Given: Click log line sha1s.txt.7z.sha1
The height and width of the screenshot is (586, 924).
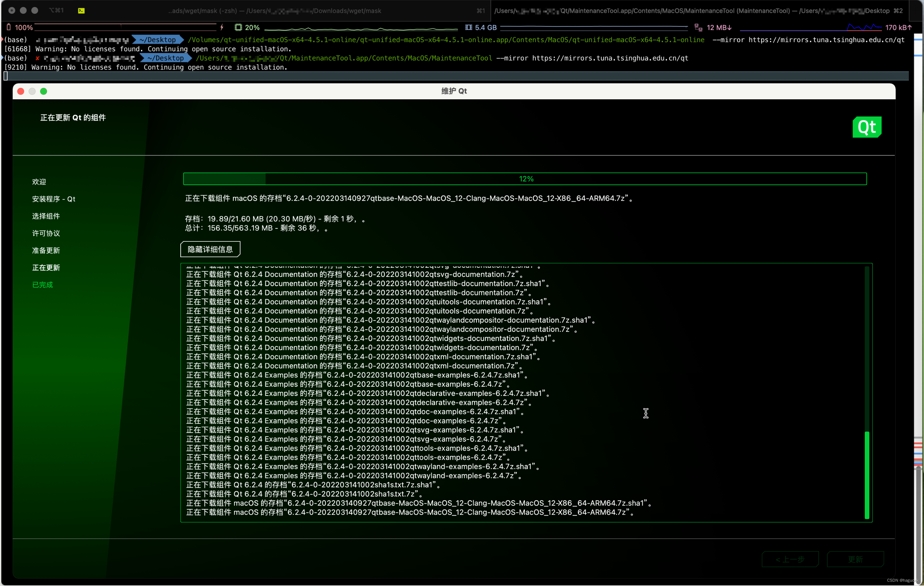Looking at the screenshot, I should [313, 485].
